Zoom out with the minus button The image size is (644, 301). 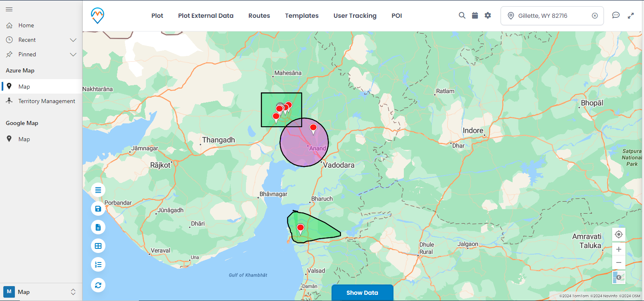coord(619,262)
